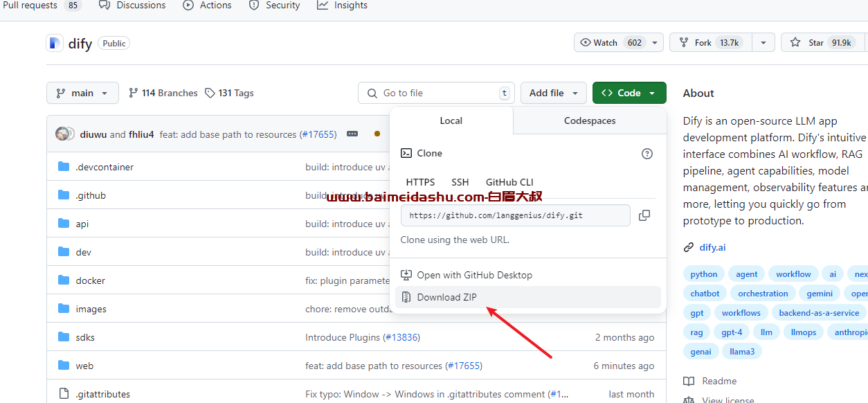The width and height of the screenshot is (868, 403).
Task: Expand the Fork dropdown arrow
Action: [x=763, y=43]
